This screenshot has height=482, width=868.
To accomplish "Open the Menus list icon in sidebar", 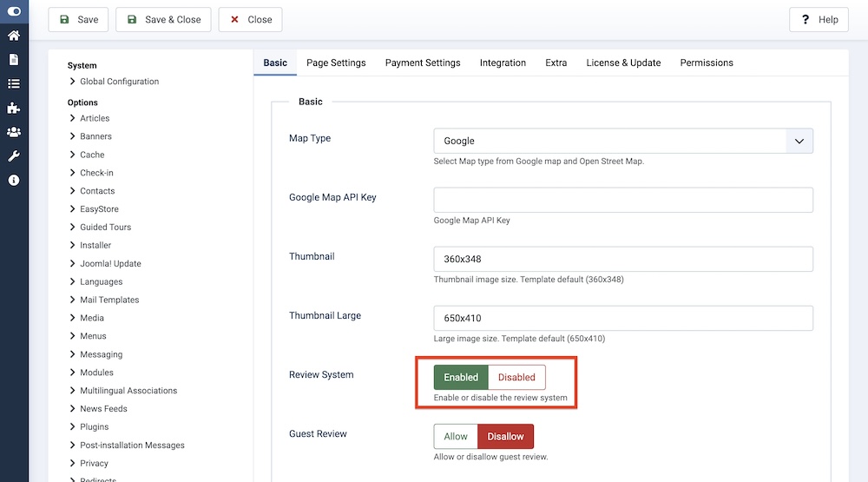I will click(x=14, y=84).
